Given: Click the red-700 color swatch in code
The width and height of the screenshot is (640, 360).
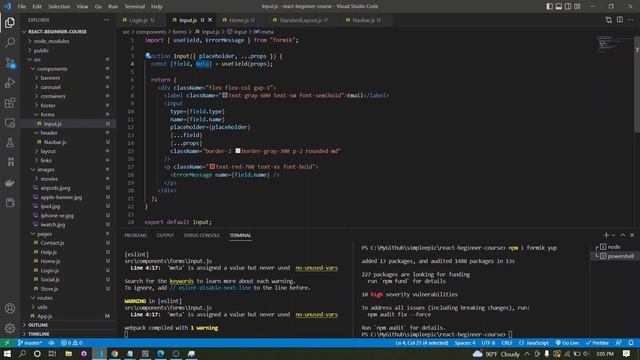Looking at the screenshot, I should pos(212,167).
